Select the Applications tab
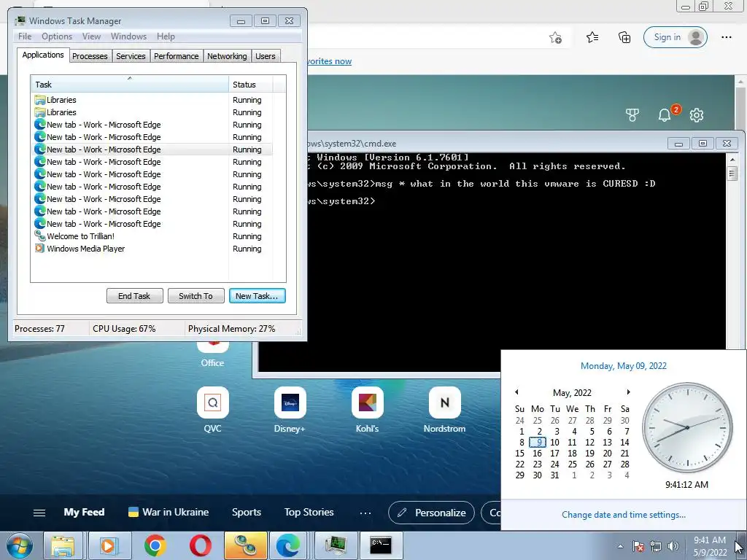Viewport: 747px width, 560px height. pos(43,55)
